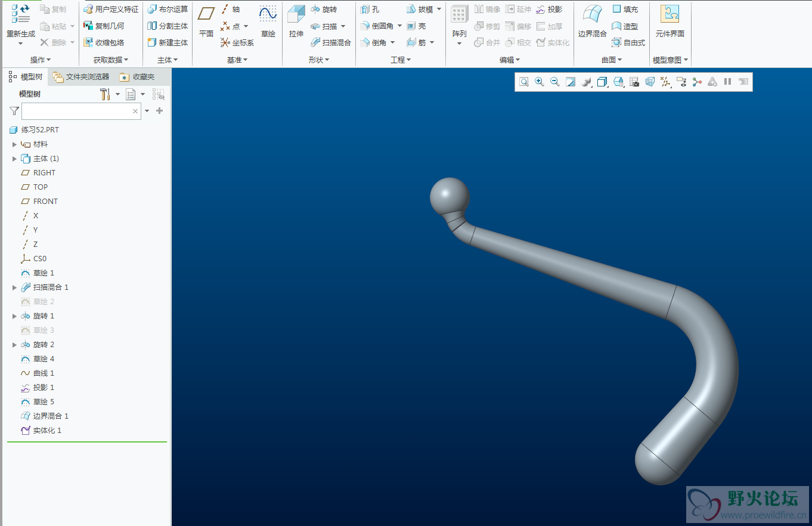
Task: Open the 工程 group dropdown
Action: pyautogui.click(x=401, y=60)
